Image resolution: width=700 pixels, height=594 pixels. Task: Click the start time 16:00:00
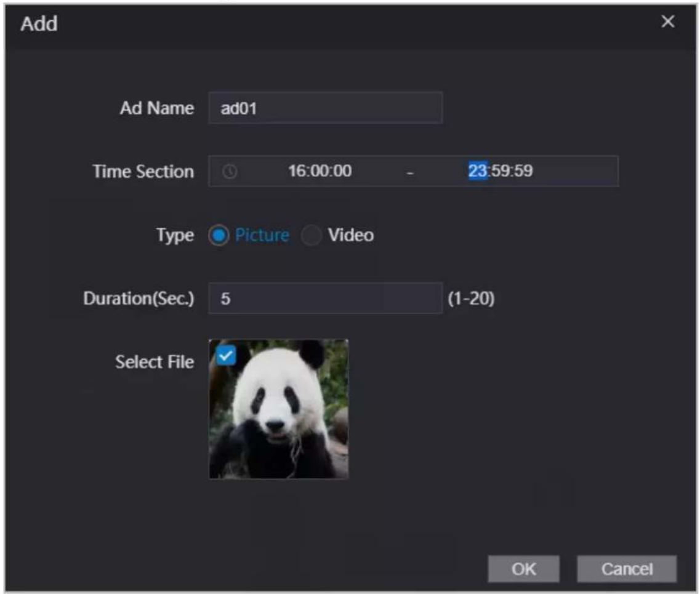320,171
